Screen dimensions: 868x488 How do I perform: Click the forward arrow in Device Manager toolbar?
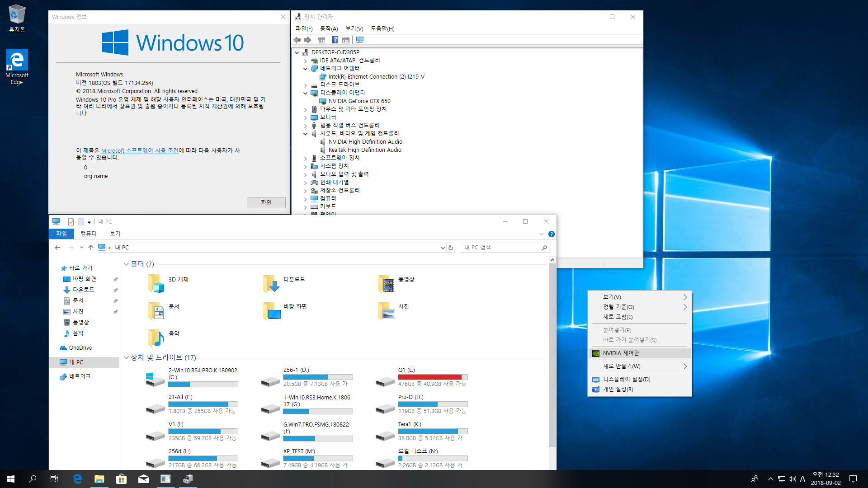[307, 40]
